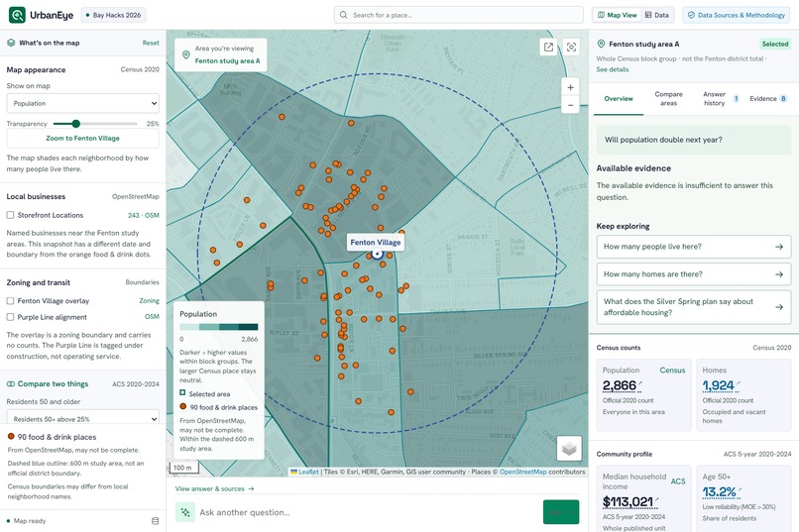Screen dimensions: 799x532
Task: Click the Ask another question input
Action: (x=368, y=512)
